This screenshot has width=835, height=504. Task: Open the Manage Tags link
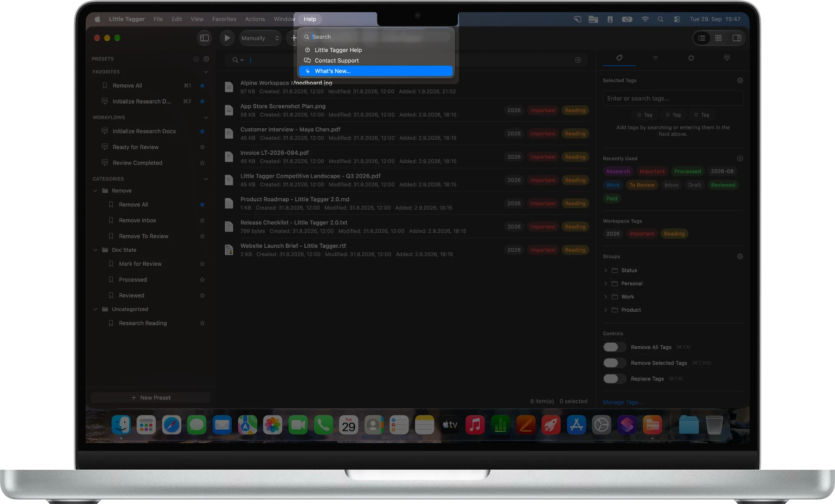click(622, 402)
